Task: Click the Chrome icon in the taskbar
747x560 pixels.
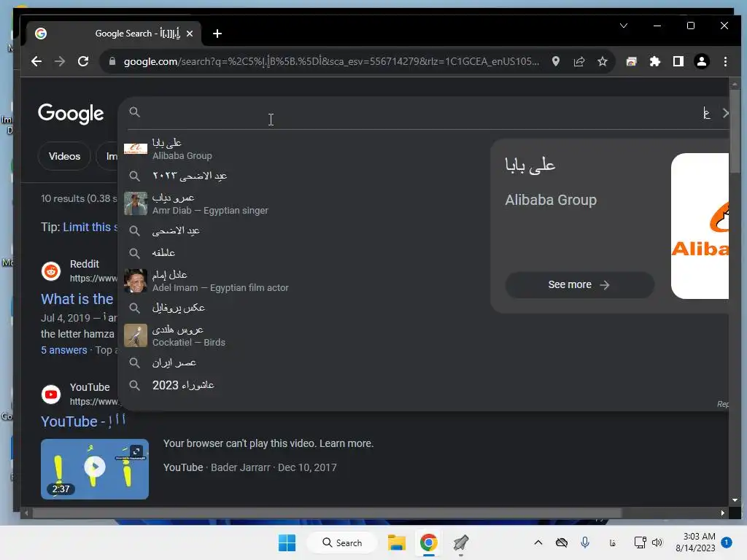Action: [429, 542]
